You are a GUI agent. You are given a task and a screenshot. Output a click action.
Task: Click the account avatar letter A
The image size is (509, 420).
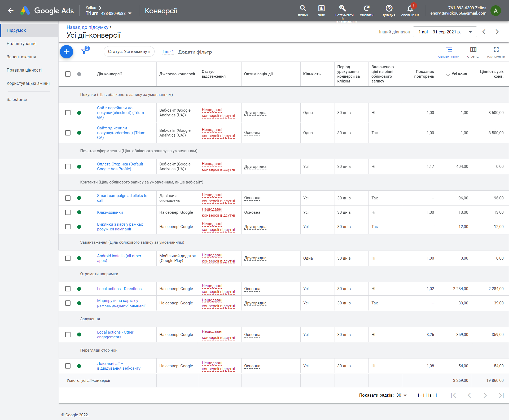click(x=495, y=11)
